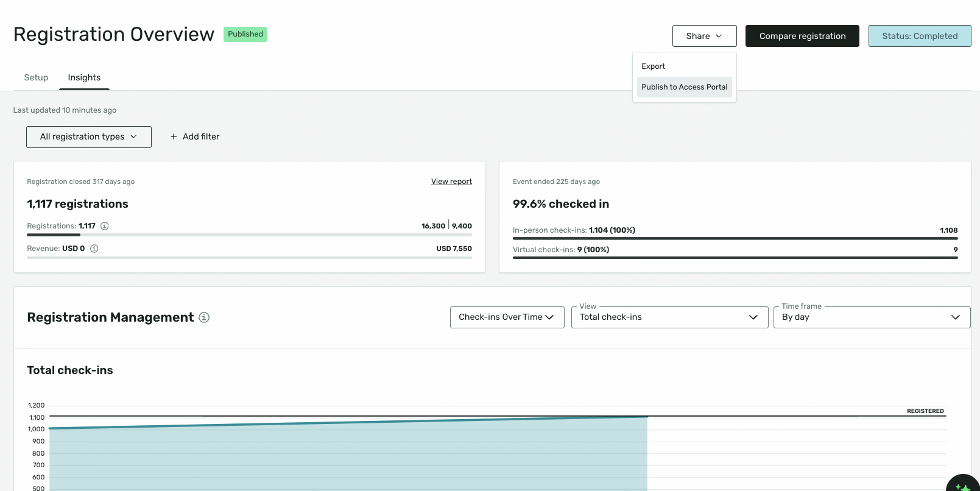This screenshot has height=491, width=980.
Task: Choose Publish to Access Portal option
Action: 685,87
